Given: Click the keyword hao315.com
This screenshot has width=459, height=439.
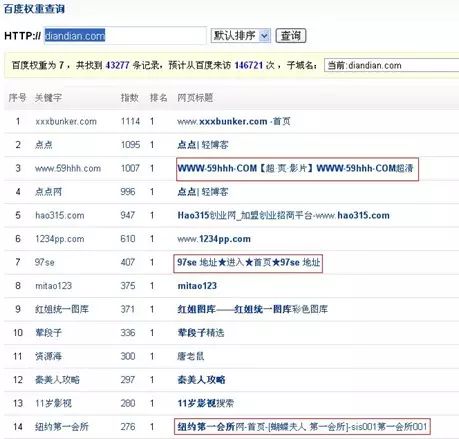Looking at the screenshot, I should (60, 215).
